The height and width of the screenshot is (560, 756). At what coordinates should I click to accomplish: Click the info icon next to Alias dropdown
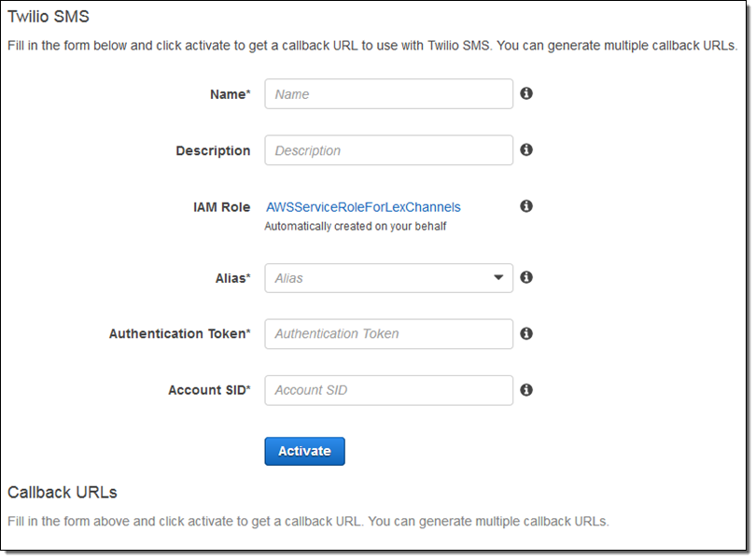click(526, 277)
